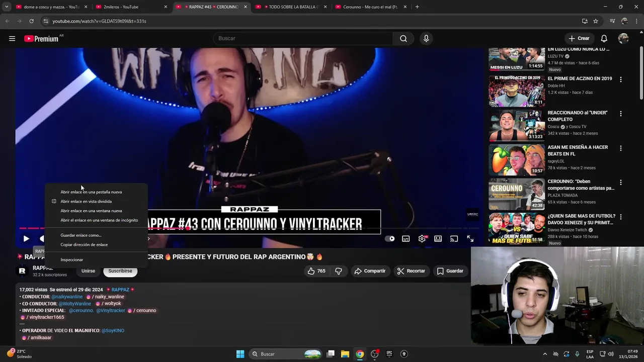Open taskbar volume control
The height and width of the screenshot is (362, 644).
coord(611,354)
